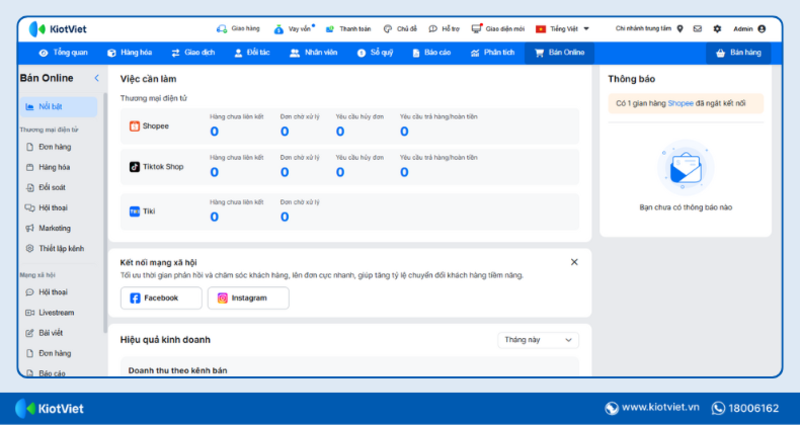Image resolution: width=800 pixels, height=425 pixels.
Task: Click the Bán hàng button
Action: (738, 53)
